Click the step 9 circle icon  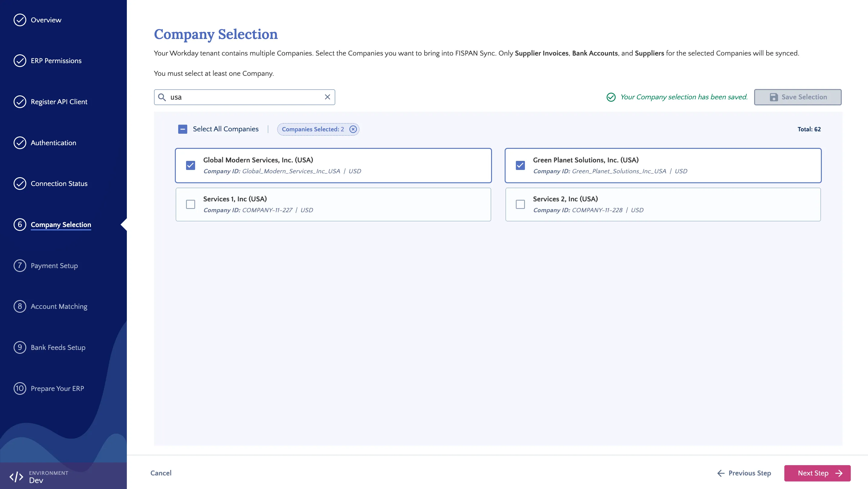20,347
